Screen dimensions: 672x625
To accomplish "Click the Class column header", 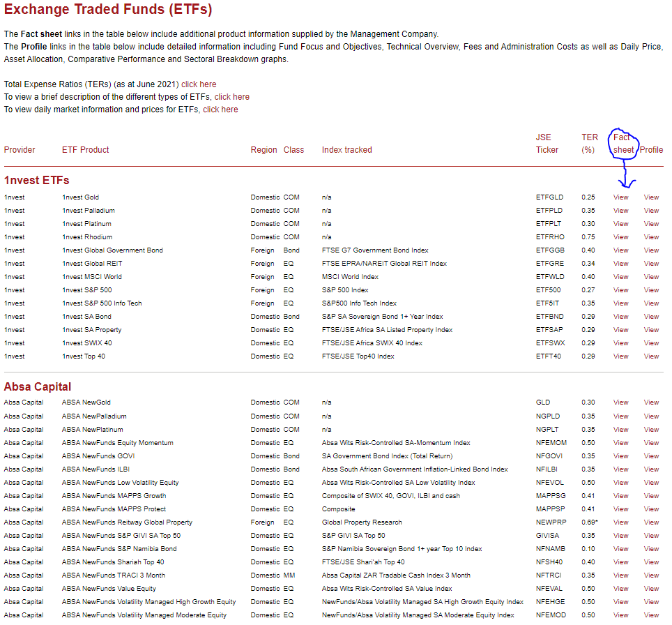I will (293, 150).
